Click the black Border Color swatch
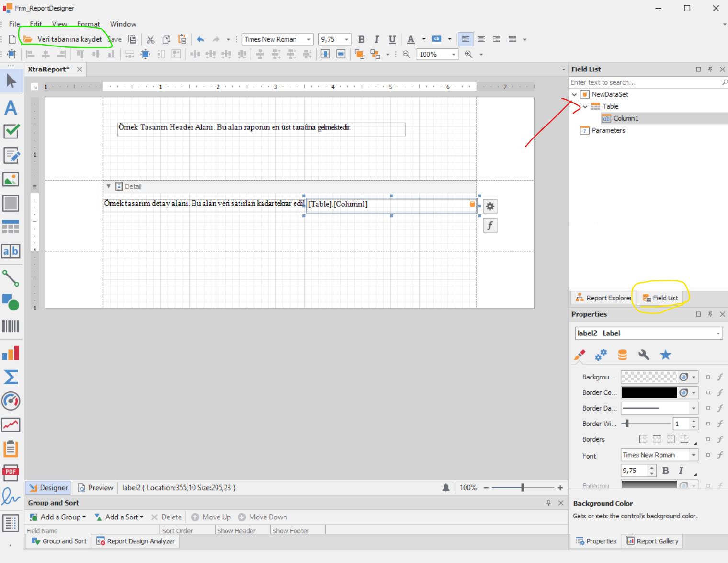This screenshot has height=563, width=728. point(649,393)
